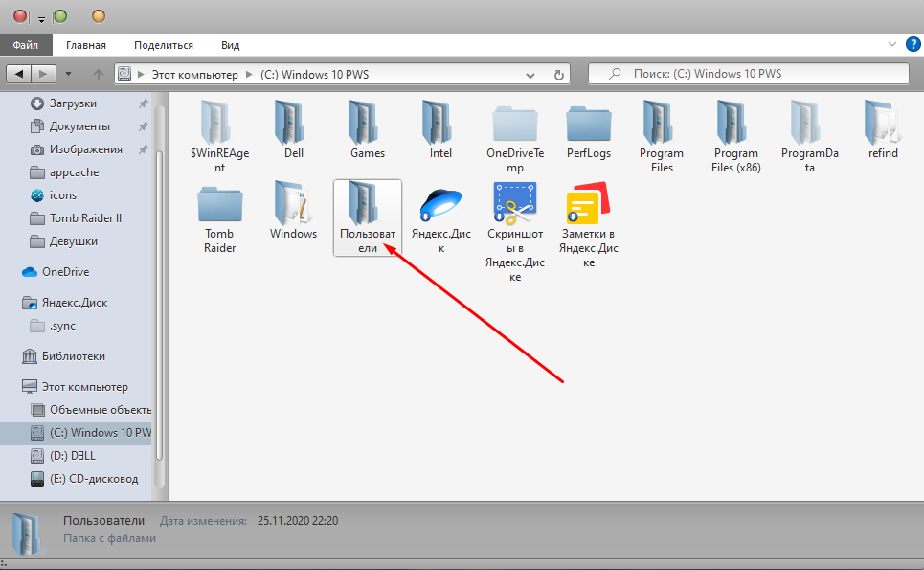Expand the root breadcrumb arrow

[x=141, y=75]
